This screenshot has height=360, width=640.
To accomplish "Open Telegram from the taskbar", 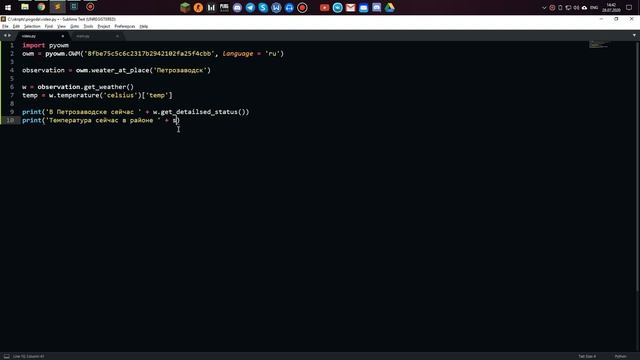I will (x=250, y=7).
